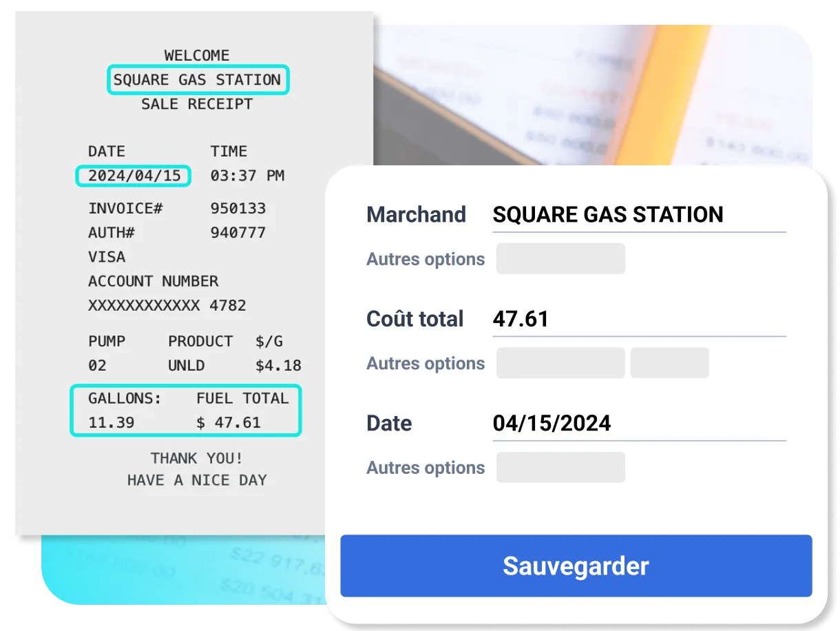Click the SALE RECEIPT heading
Image resolution: width=840 pixels, height=631 pixels.
click(x=197, y=104)
